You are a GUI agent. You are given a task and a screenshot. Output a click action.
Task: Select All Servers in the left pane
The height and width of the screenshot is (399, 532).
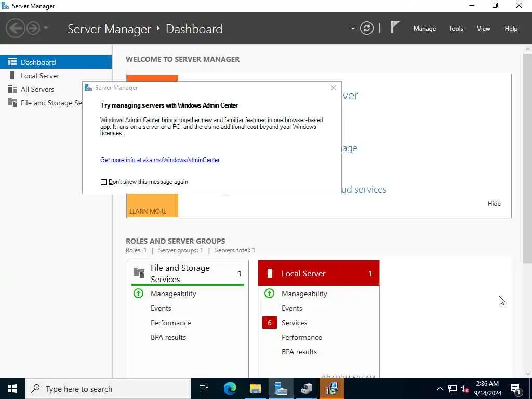click(x=41, y=89)
